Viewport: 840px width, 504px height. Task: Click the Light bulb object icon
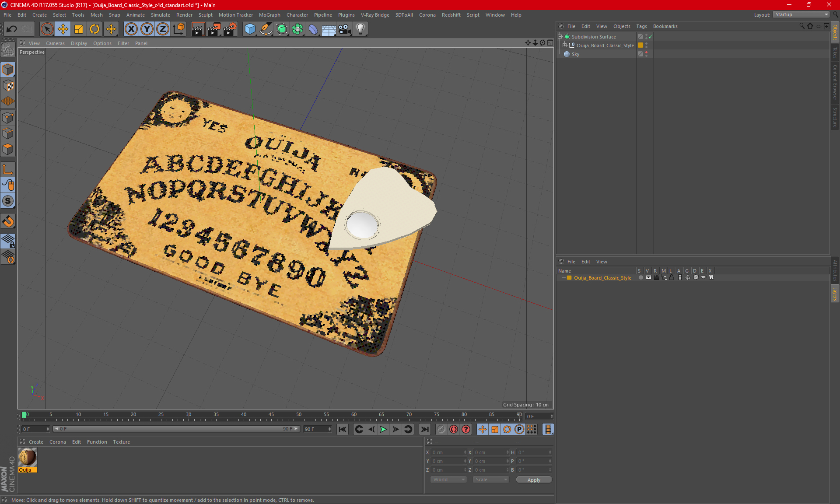[x=360, y=29]
